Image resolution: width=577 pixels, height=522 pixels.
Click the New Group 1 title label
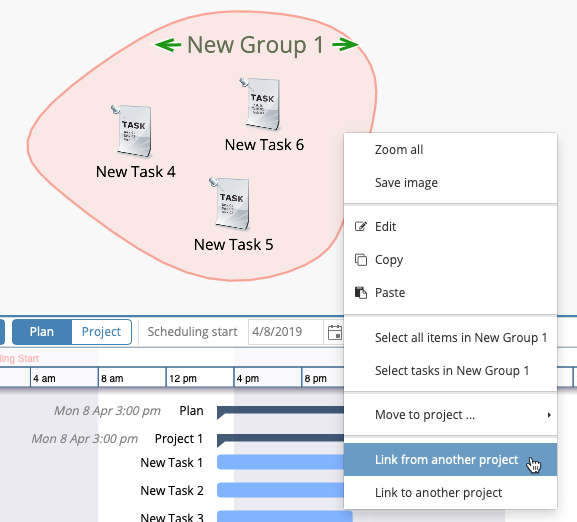click(255, 45)
